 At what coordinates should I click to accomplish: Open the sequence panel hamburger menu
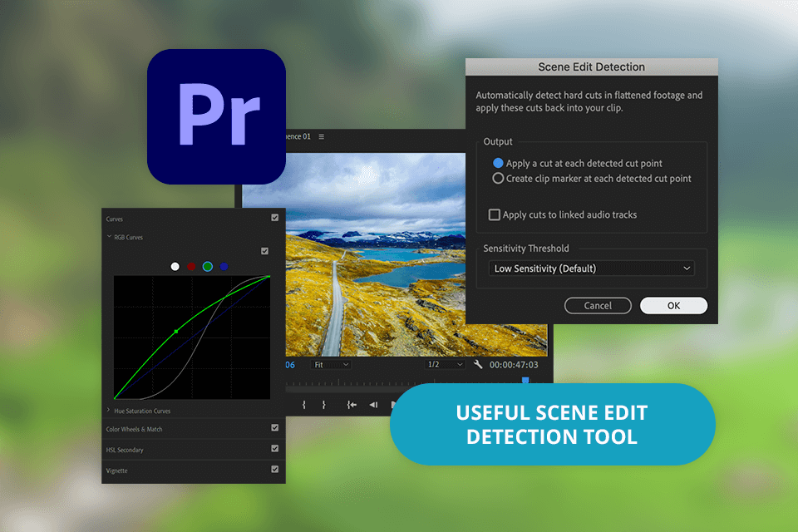coord(321,136)
